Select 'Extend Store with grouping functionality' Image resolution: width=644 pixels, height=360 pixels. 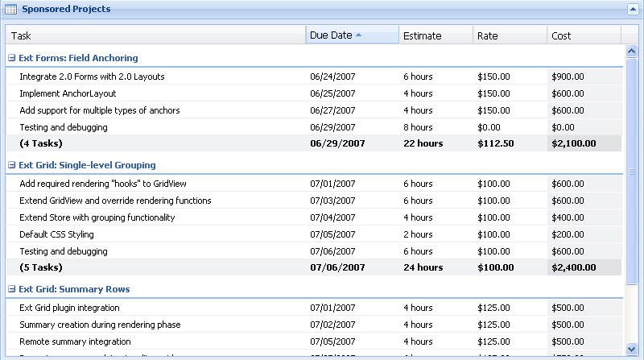point(97,217)
